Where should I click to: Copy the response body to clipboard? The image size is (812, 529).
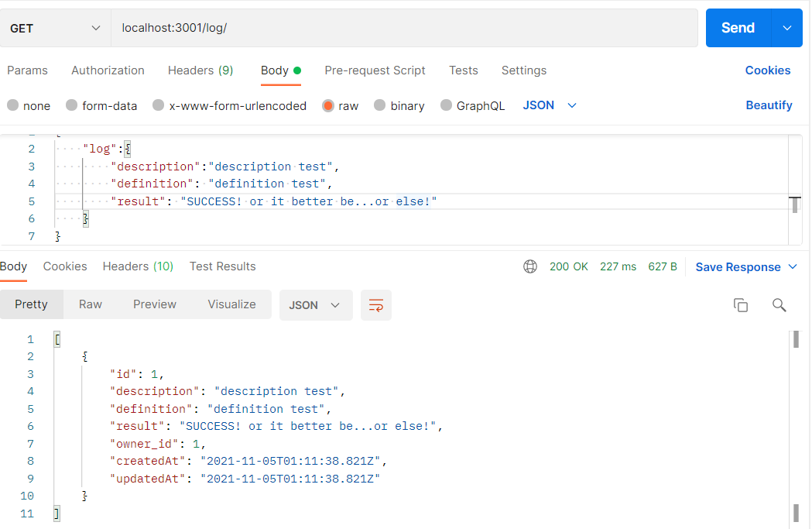[741, 305]
